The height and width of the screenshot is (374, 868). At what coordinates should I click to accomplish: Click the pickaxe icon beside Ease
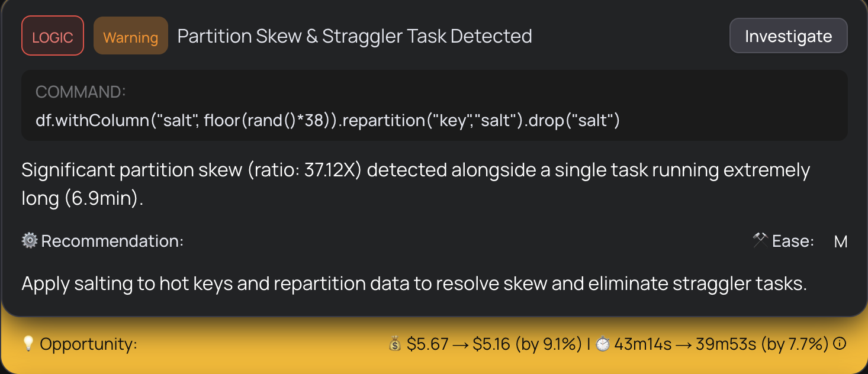pos(760,240)
